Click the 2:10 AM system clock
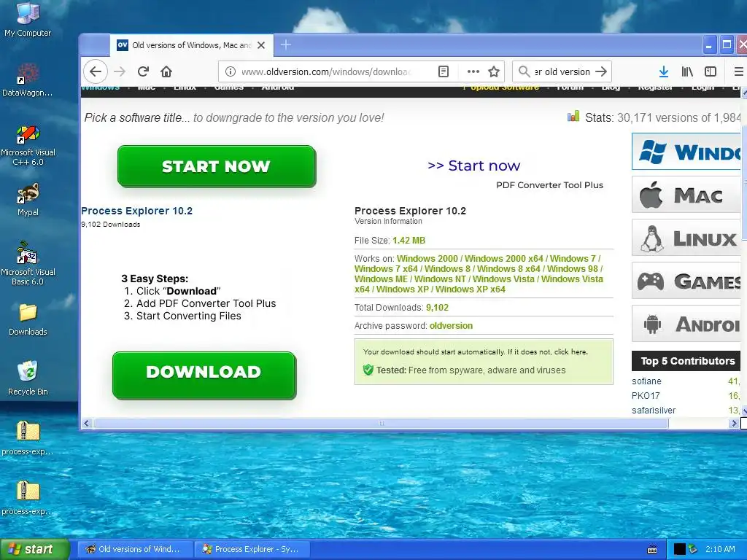747x560 pixels. click(x=720, y=549)
